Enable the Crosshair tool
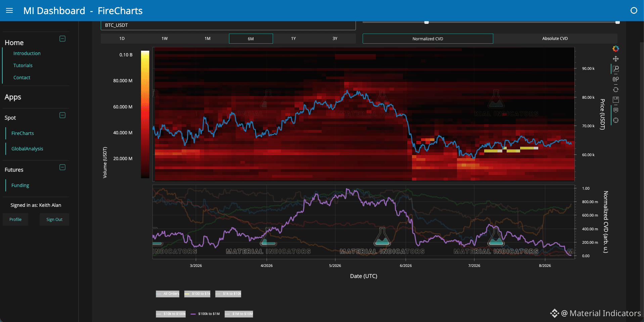This screenshot has width=644, height=322. click(615, 120)
